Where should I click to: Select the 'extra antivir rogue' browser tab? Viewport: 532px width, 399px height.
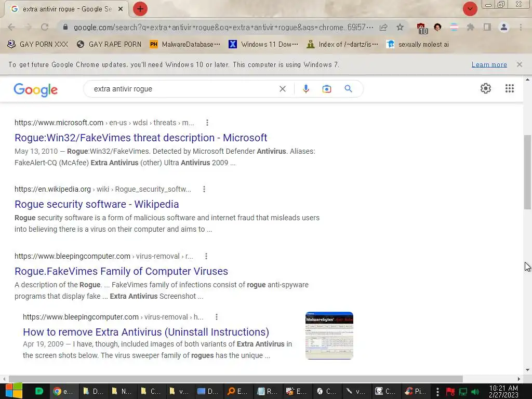coord(66,9)
